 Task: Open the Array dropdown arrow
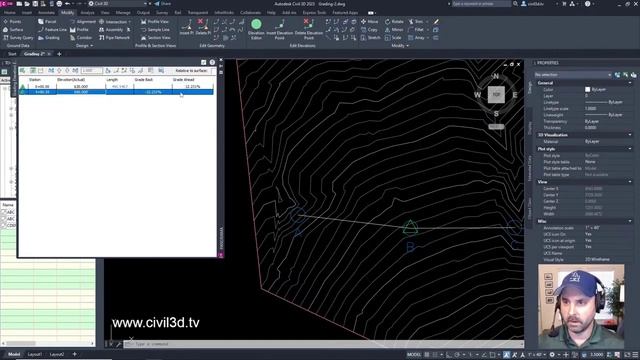(427, 38)
